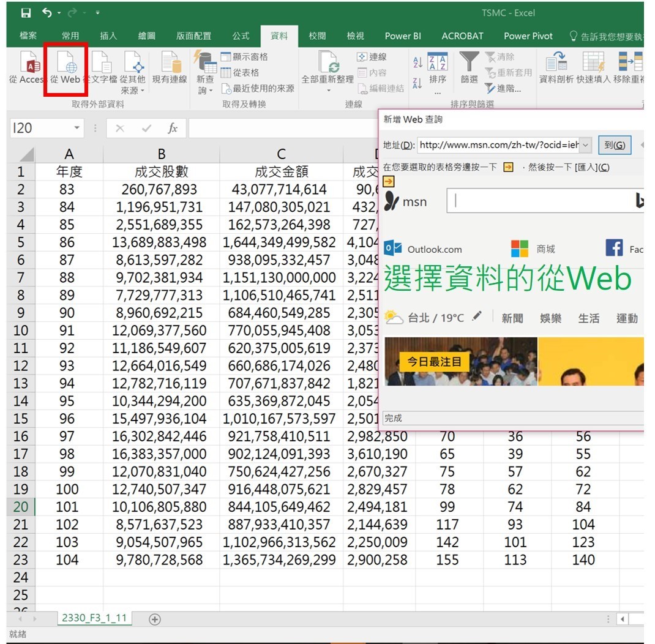Open the Customize Quick Access Toolbar arrow

click(97, 13)
